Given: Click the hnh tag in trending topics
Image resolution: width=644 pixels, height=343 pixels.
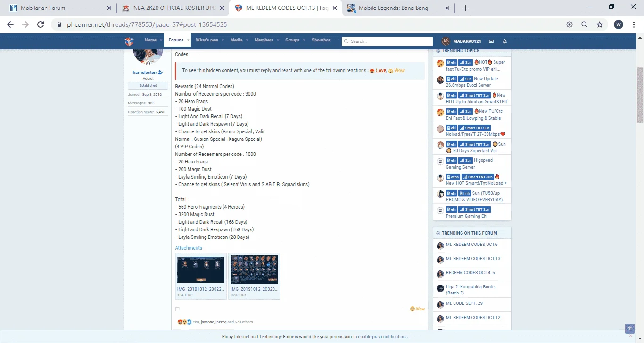Looking at the screenshot, I should (464, 193).
